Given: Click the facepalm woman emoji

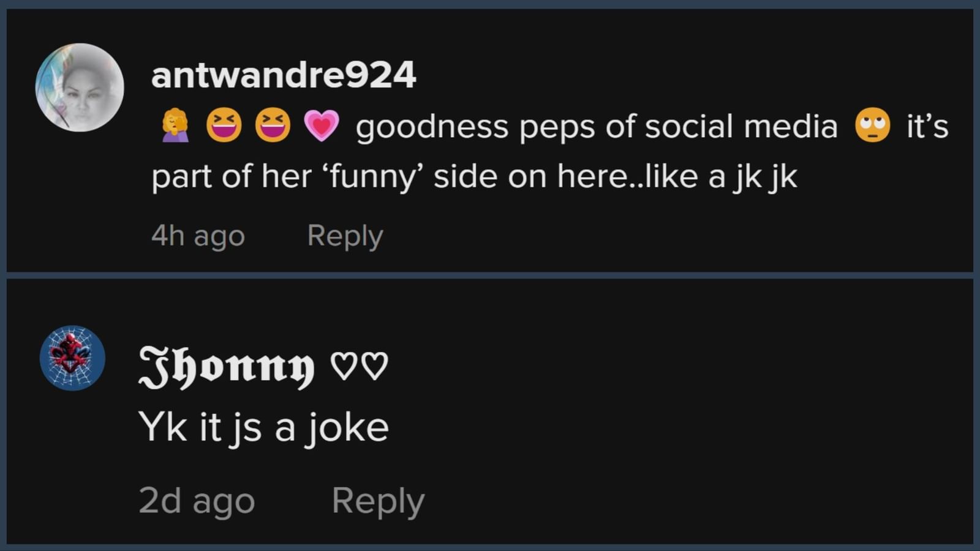Looking at the screenshot, I should click(175, 126).
